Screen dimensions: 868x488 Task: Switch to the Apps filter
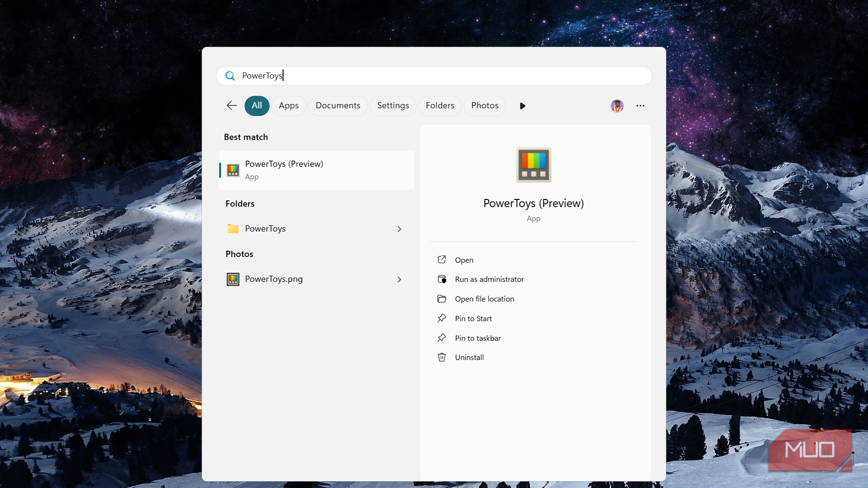coord(289,105)
